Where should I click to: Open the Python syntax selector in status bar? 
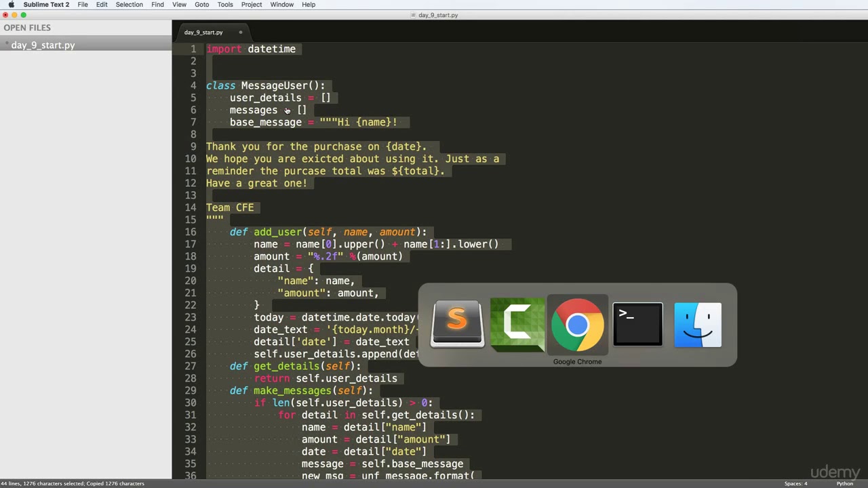[844, 483]
